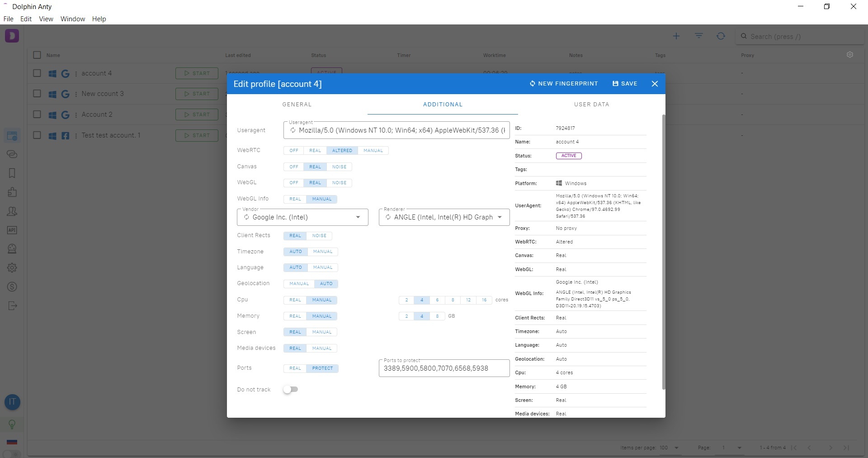Click the add profile plus icon
The height and width of the screenshot is (458, 868).
(676, 36)
